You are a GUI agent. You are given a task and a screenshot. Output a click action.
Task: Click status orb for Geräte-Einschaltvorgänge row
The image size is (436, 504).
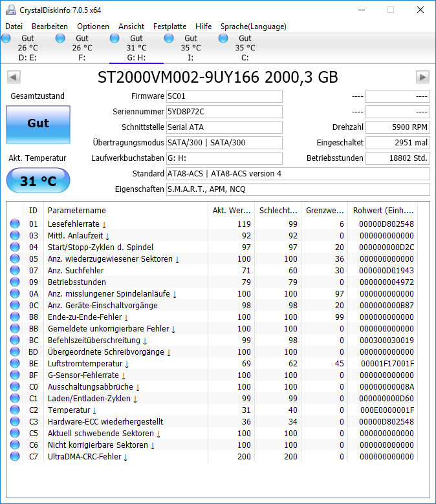coord(15,305)
